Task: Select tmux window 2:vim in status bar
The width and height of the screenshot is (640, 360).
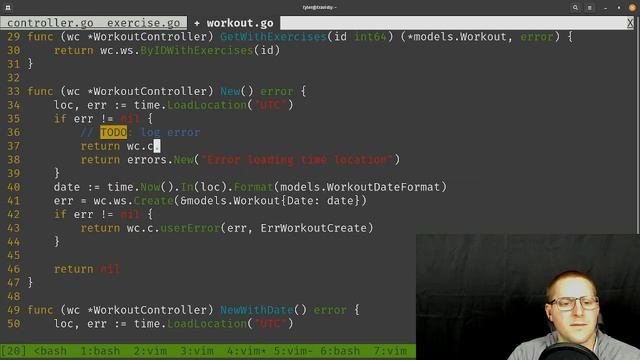Action: point(150,351)
